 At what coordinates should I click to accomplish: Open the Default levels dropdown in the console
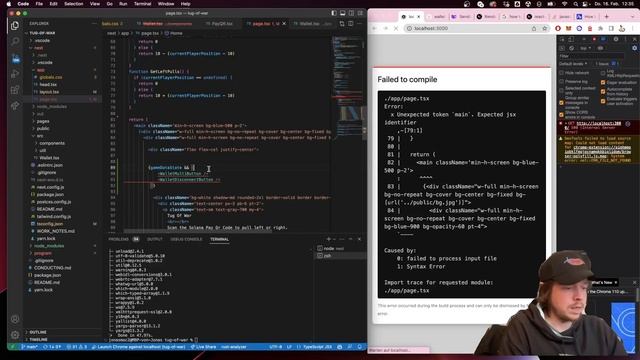pos(573,64)
